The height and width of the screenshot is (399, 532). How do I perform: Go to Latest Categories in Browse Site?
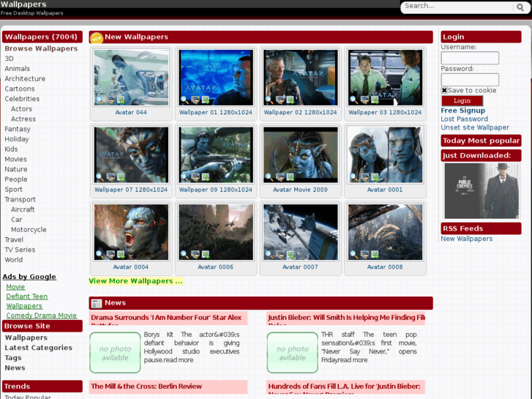click(38, 347)
